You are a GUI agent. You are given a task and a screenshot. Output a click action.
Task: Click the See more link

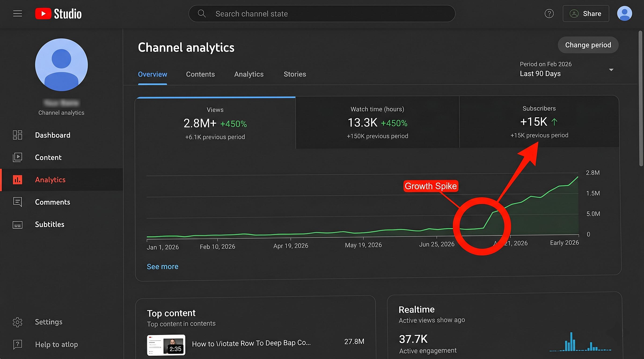162,267
